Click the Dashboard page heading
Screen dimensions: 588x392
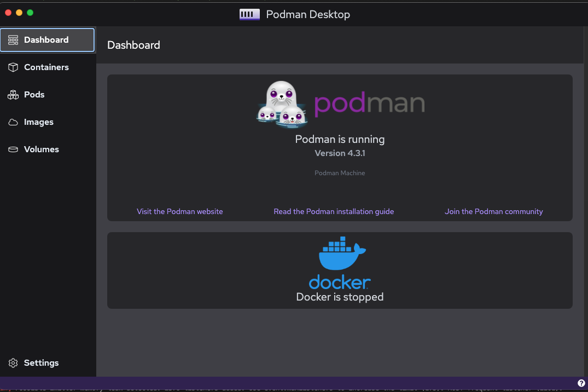point(133,45)
